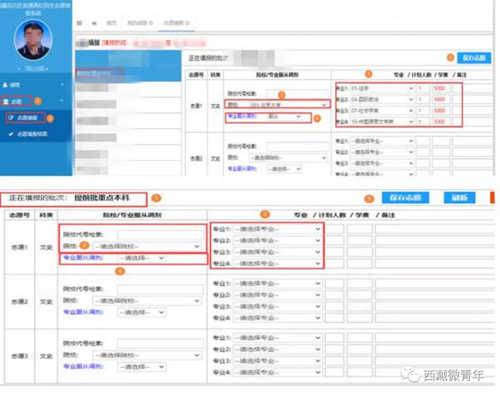Screen dimensions: 500x397
Task: Open the 志愿1 调剂 请选择 dropdown, bottom form
Action: pyautogui.click(x=142, y=258)
